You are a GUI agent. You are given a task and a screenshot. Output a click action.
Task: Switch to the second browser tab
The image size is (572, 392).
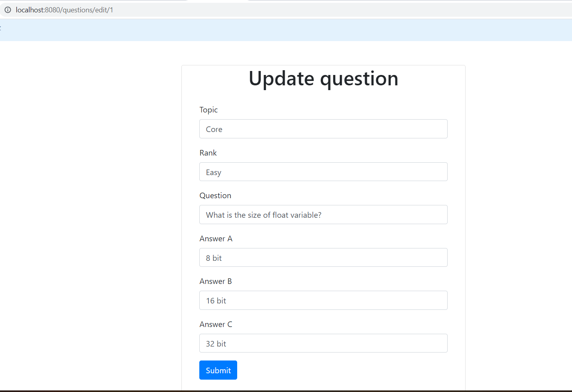[x=217, y=2]
